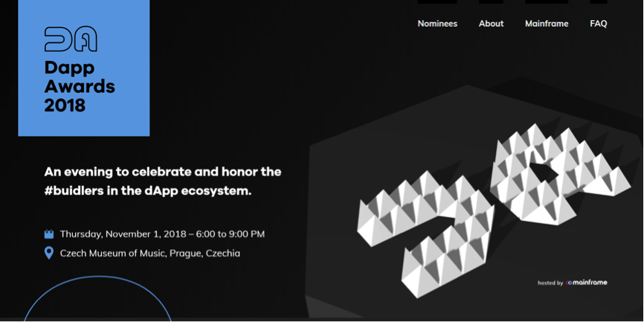
Task: Click the mainframe logo in hosted by
Action: (586, 282)
